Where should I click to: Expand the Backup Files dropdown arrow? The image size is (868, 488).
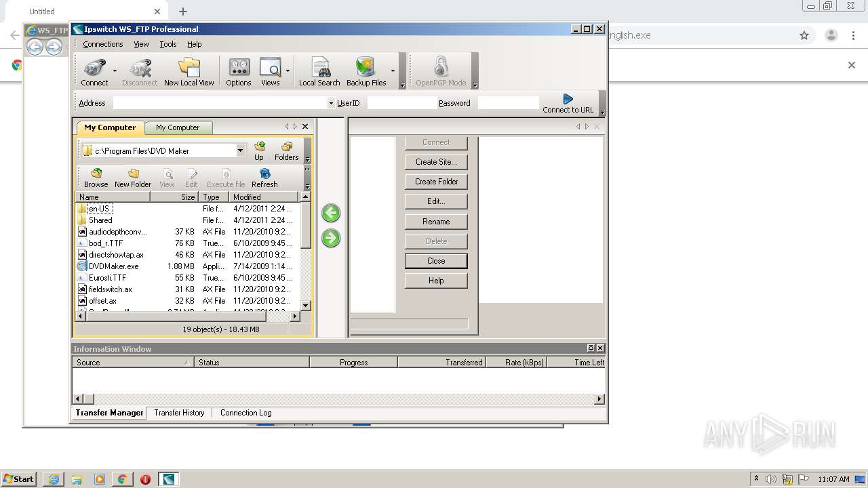point(393,70)
